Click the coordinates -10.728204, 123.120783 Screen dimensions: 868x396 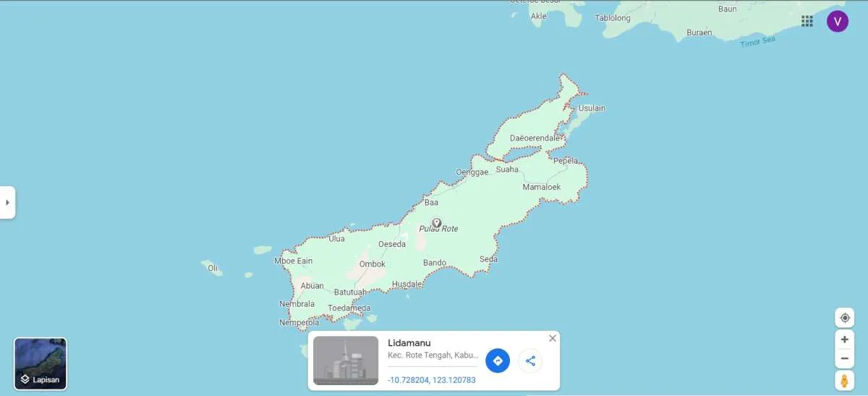(x=432, y=380)
